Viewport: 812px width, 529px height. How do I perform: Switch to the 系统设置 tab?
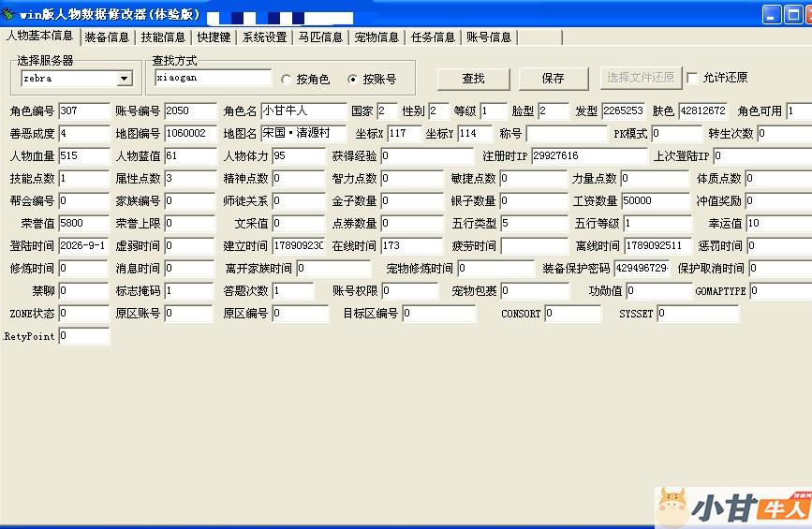[265, 37]
